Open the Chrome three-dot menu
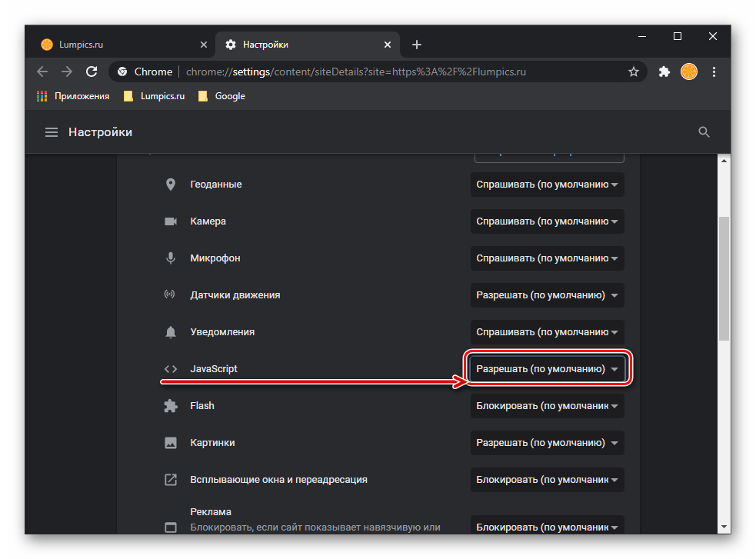 (714, 72)
